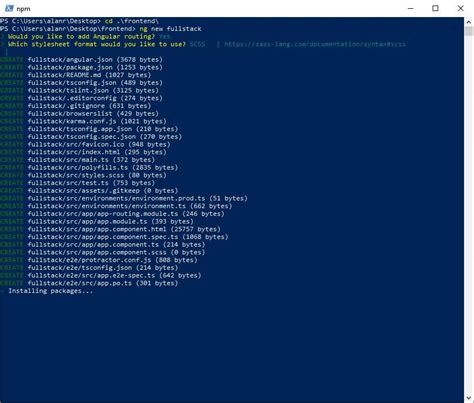Click the app-routing.module.ts line
Screen dimensions: 474x403
click(x=112, y=214)
